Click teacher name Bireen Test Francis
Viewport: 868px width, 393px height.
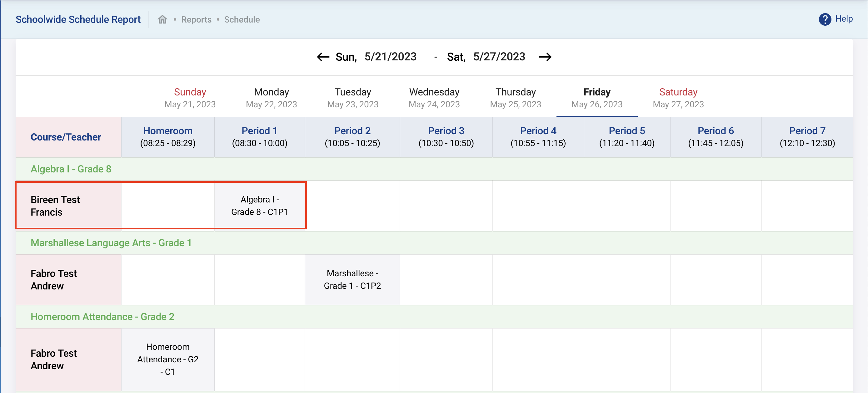pos(55,206)
